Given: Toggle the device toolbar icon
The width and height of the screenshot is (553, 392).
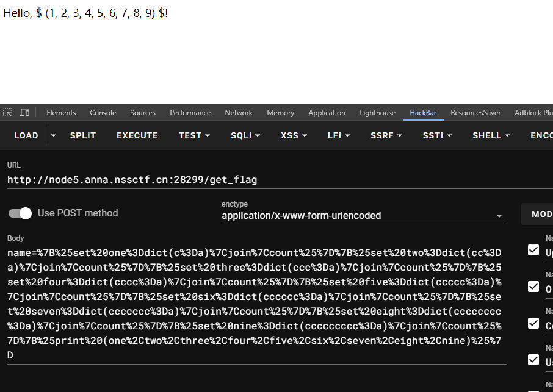Looking at the screenshot, I should pyautogui.click(x=24, y=112).
